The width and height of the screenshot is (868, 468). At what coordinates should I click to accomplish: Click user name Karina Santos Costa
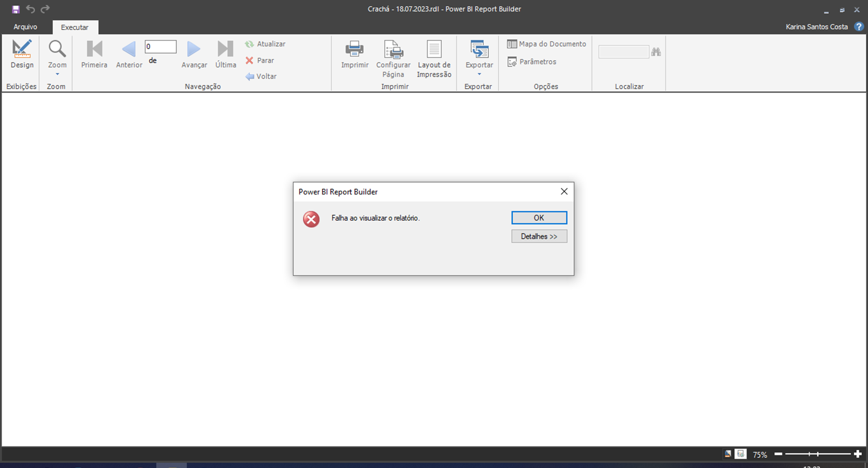(x=817, y=27)
